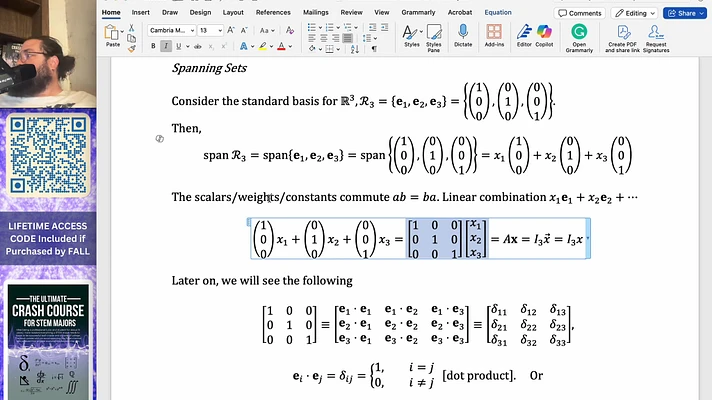The image size is (712, 400).
Task: Switch to the Review tab
Action: pos(351,12)
